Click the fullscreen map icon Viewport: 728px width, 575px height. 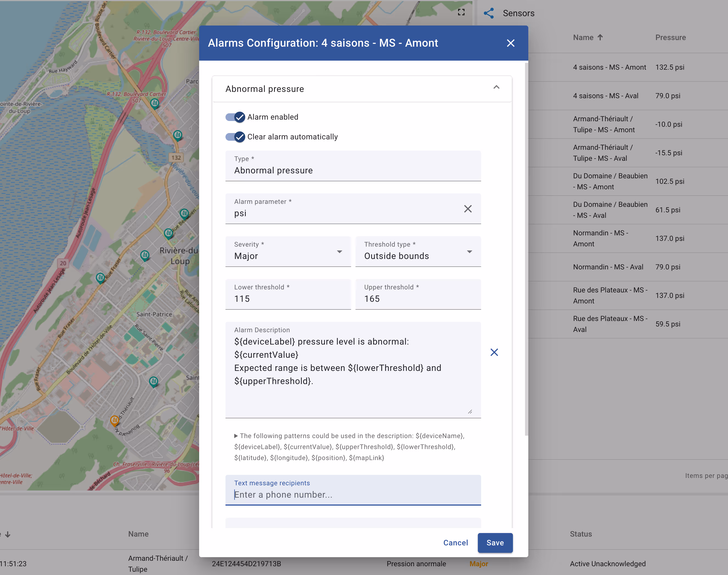(x=461, y=12)
